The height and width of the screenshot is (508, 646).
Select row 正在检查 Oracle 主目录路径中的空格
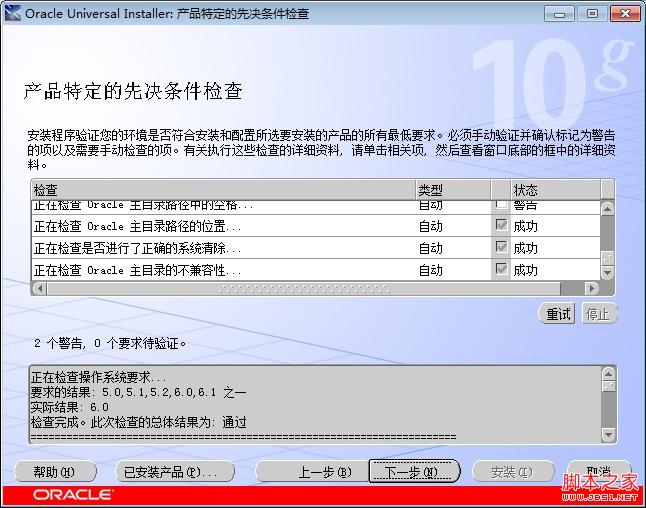pos(316,207)
